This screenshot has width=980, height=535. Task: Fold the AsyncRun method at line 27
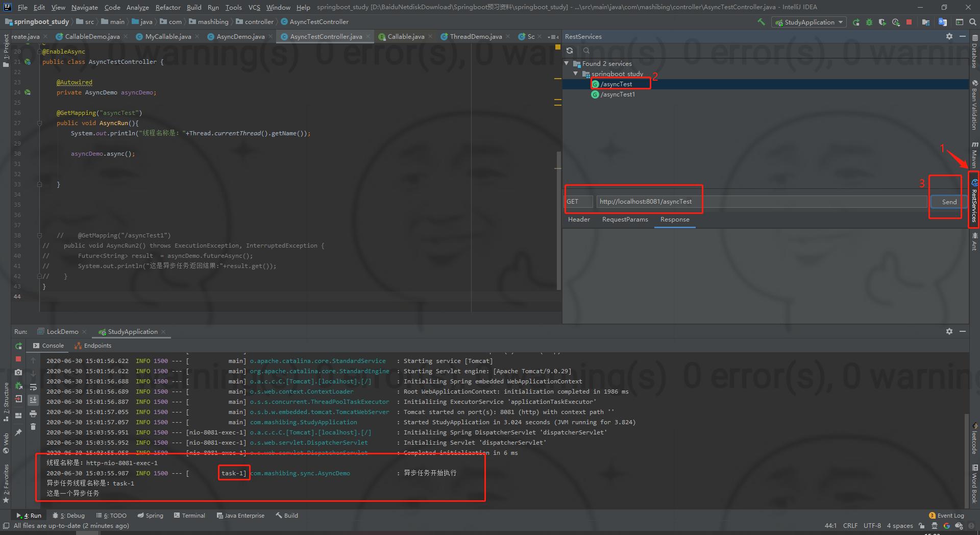(39, 123)
